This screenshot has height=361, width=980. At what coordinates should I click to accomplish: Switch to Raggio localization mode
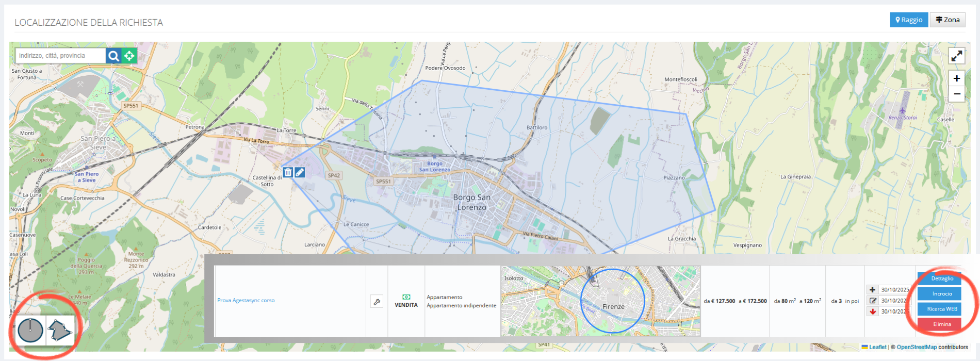pyautogui.click(x=909, y=20)
